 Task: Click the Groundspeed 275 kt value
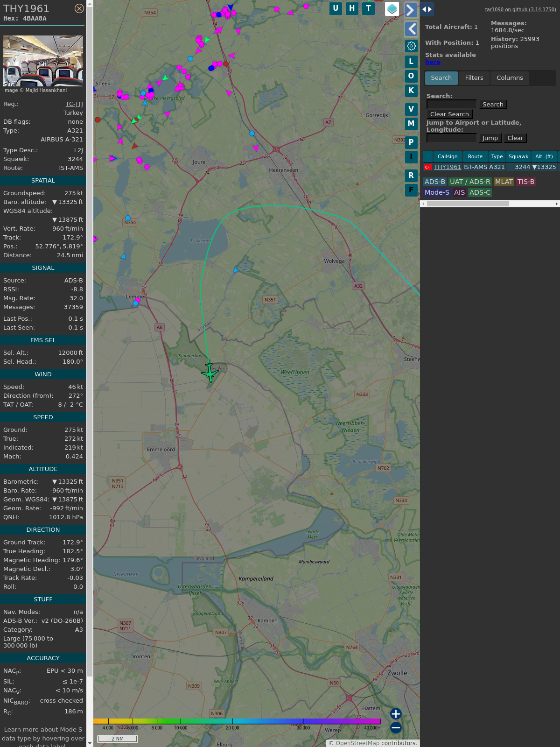click(74, 193)
